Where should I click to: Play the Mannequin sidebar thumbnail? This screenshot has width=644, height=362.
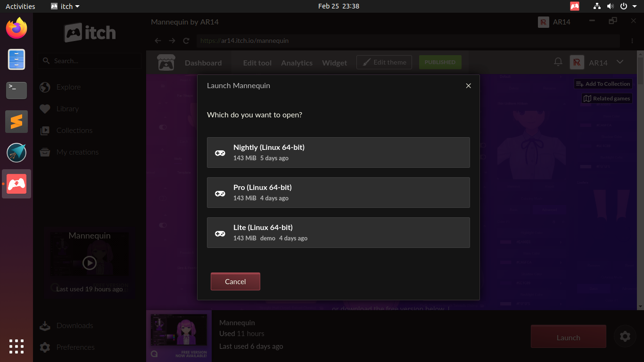90,263
